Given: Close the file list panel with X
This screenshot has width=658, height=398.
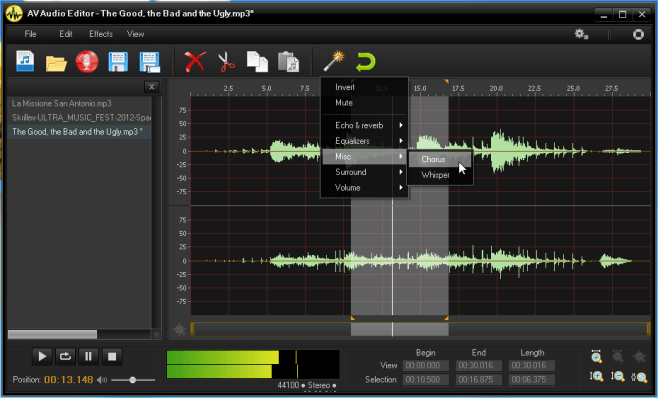Looking at the screenshot, I should 151,87.
